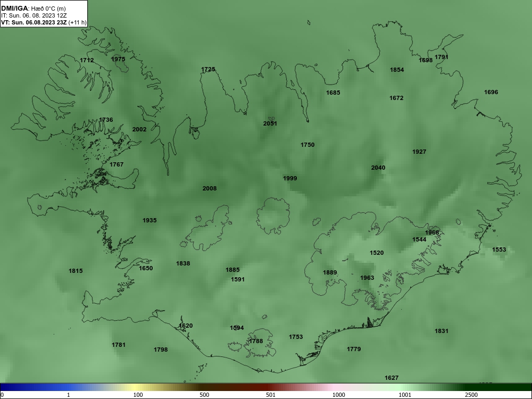Click the 1544 reading
The width and height of the screenshot is (532, 399).
pyautogui.click(x=419, y=239)
